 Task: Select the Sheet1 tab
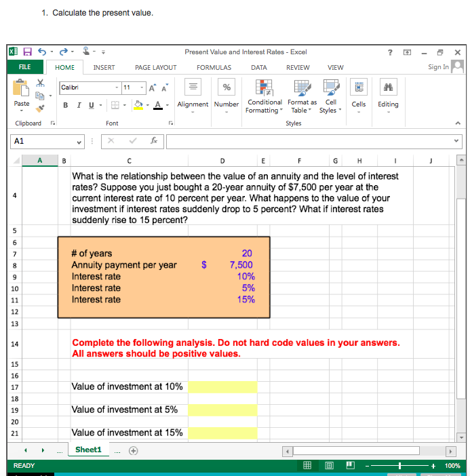88,450
